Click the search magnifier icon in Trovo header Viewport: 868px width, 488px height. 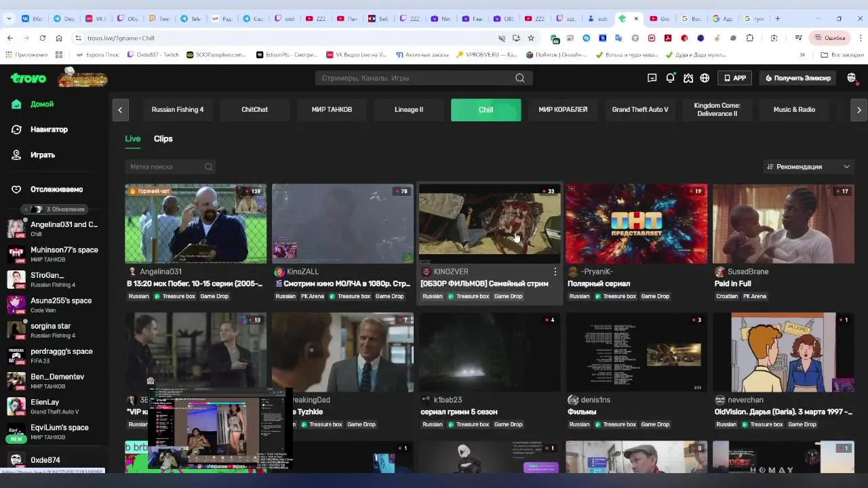click(x=520, y=78)
